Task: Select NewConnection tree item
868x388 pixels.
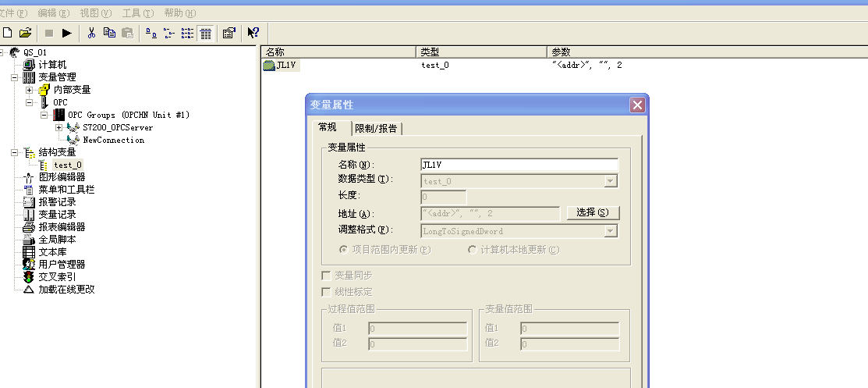Action: coord(114,141)
